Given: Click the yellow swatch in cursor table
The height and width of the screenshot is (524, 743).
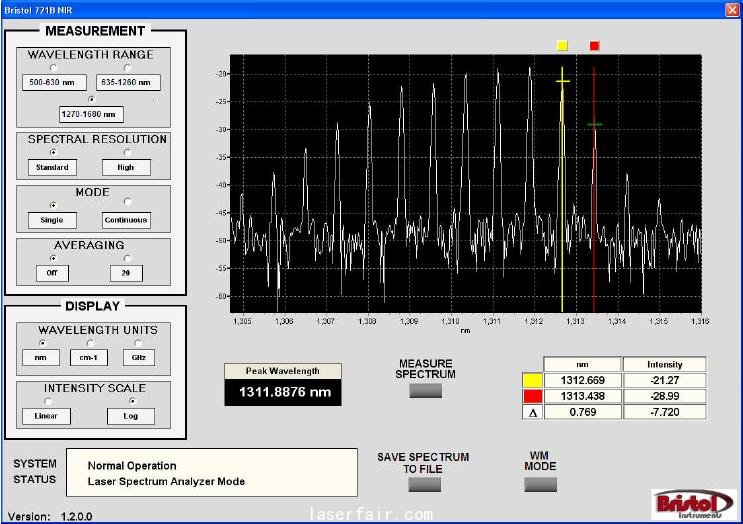Looking at the screenshot, I should [531, 380].
